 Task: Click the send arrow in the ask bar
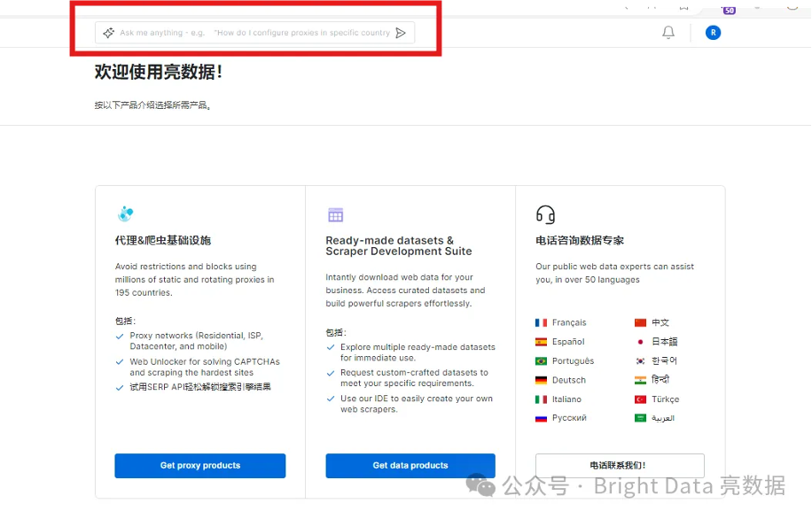point(401,33)
